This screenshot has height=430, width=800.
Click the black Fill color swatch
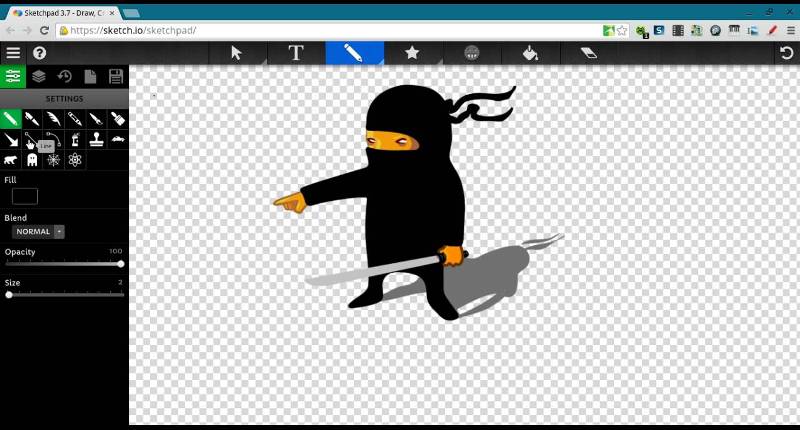[24, 197]
